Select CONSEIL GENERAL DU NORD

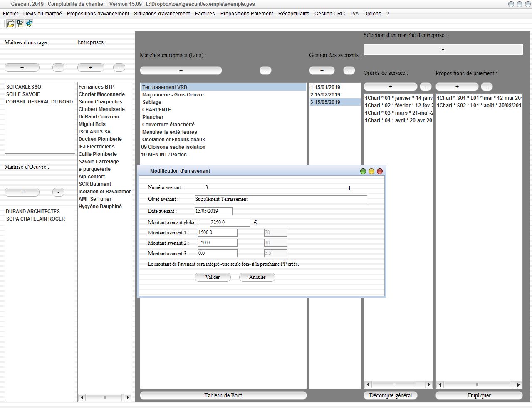[40, 102]
